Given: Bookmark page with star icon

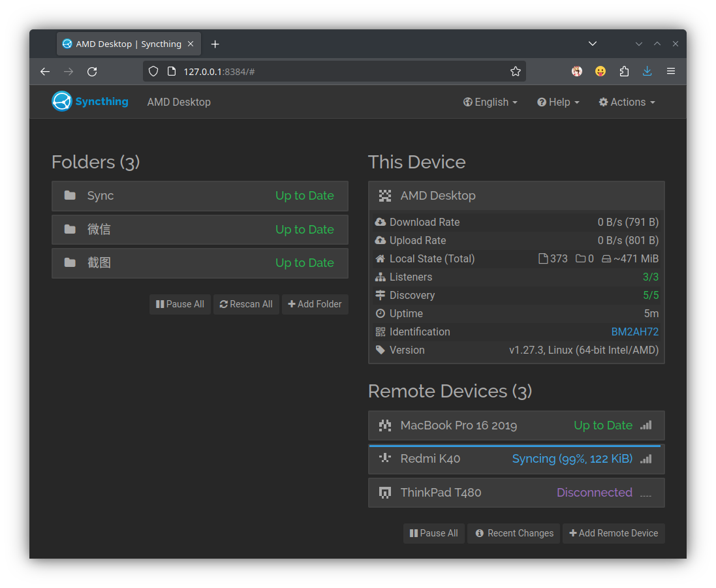Looking at the screenshot, I should pyautogui.click(x=515, y=72).
